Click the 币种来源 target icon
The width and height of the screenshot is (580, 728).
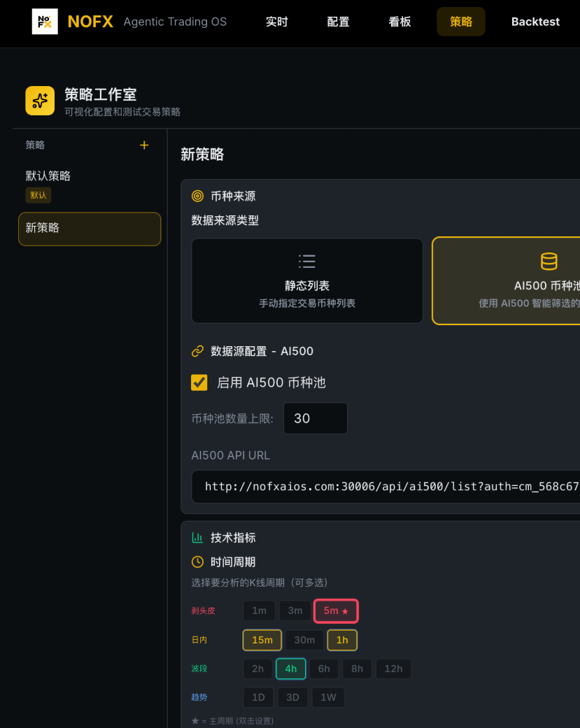197,197
